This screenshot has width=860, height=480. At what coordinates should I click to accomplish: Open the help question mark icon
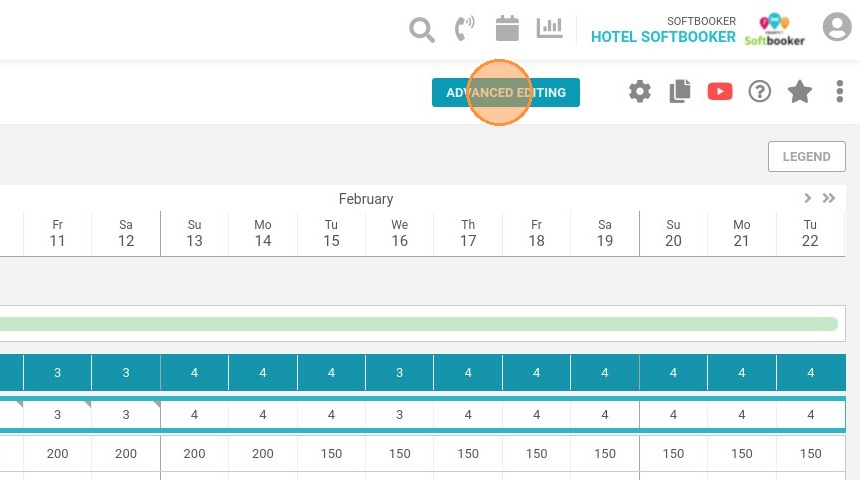click(x=760, y=91)
